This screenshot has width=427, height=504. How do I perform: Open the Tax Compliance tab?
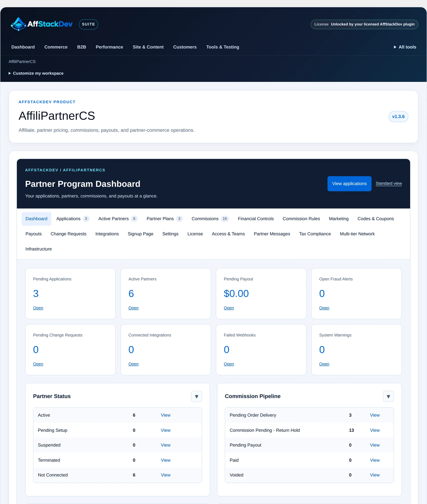pyautogui.click(x=315, y=234)
